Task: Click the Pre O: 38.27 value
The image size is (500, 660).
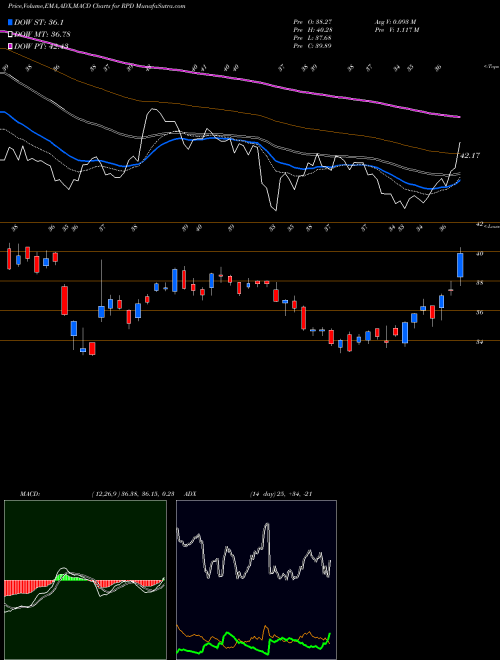Action: (x=312, y=22)
